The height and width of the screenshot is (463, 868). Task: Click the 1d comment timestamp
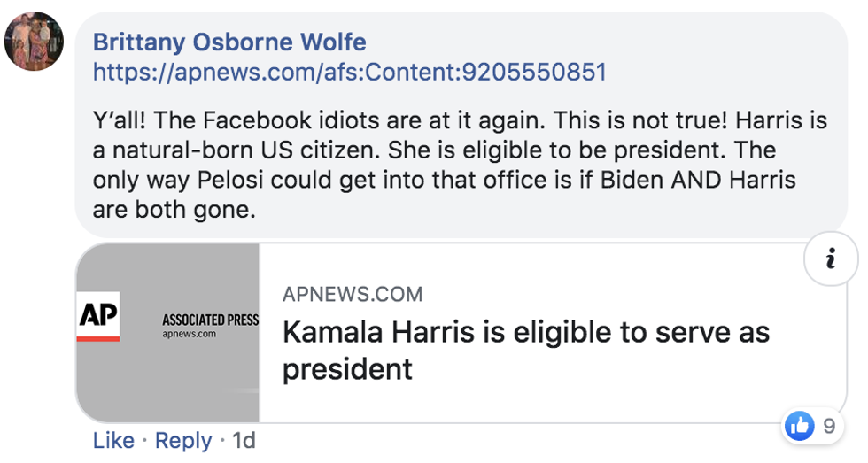pyautogui.click(x=244, y=440)
